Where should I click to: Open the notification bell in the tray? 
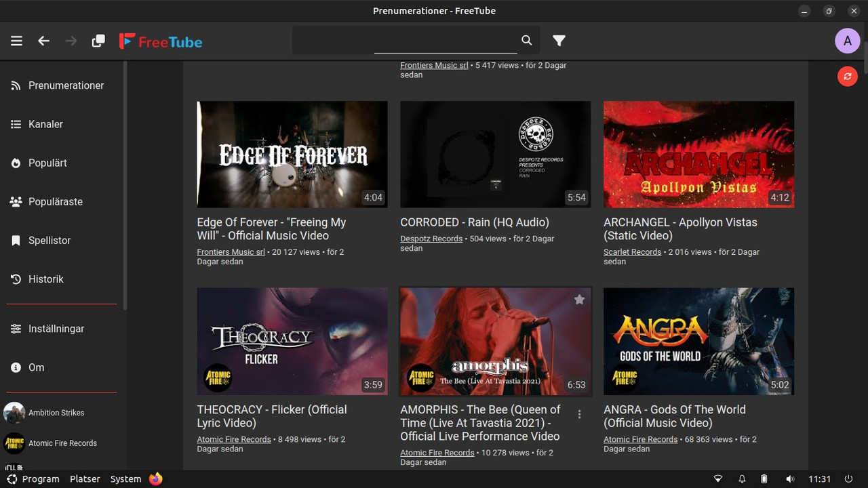pyautogui.click(x=742, y=479)
